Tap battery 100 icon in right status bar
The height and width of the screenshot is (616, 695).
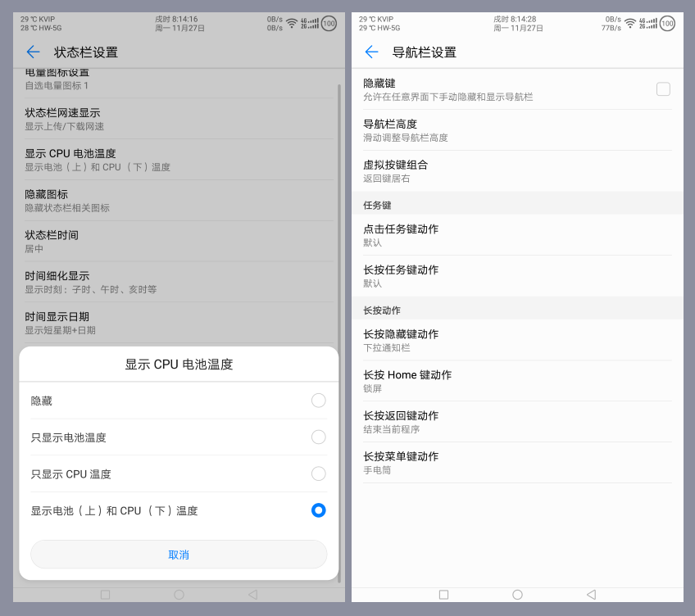666,23
